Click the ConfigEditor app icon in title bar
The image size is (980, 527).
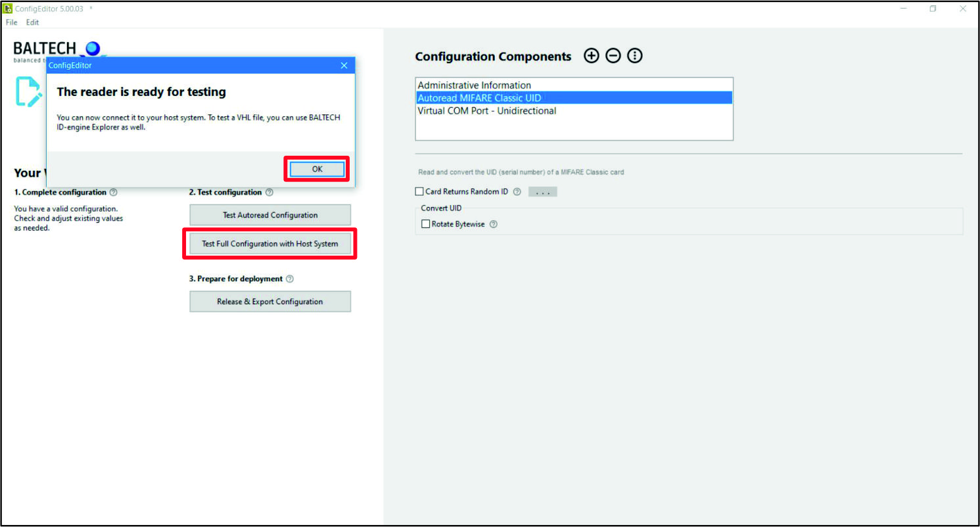coord(8,9)
